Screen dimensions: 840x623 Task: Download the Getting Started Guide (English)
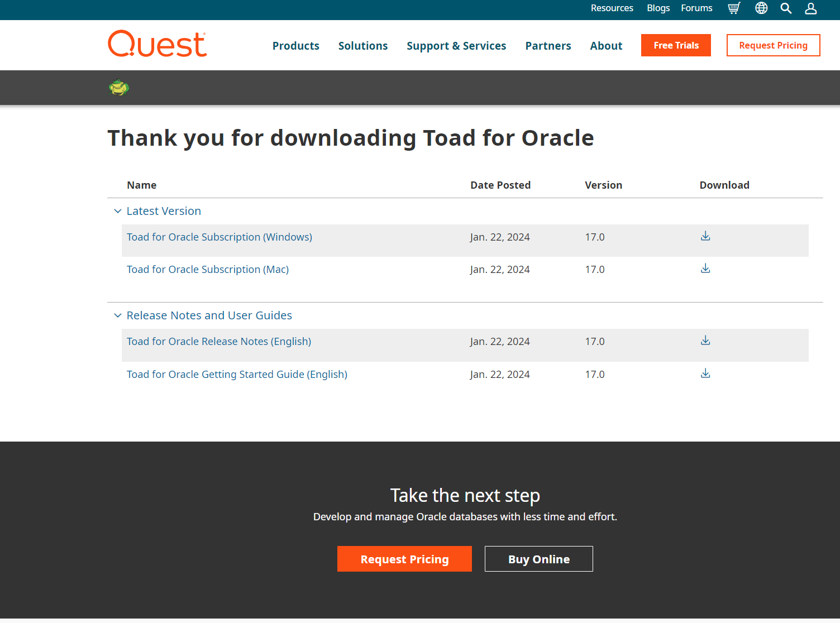pos(705,373)
